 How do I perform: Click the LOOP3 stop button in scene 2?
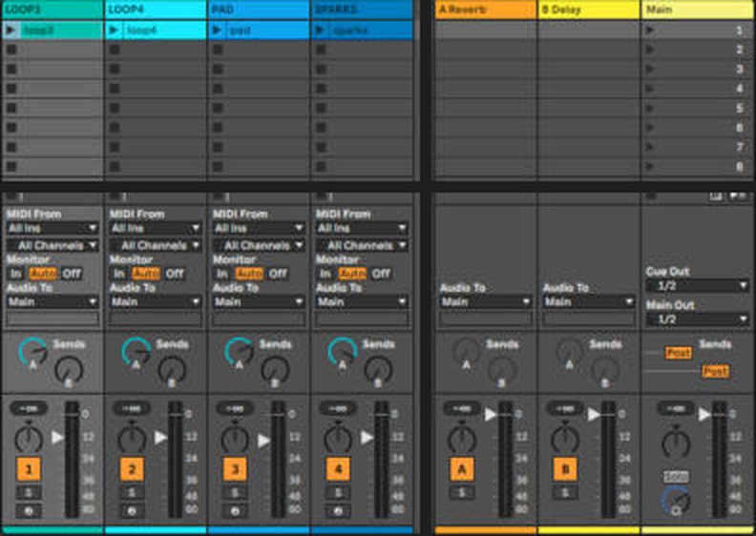11,50
